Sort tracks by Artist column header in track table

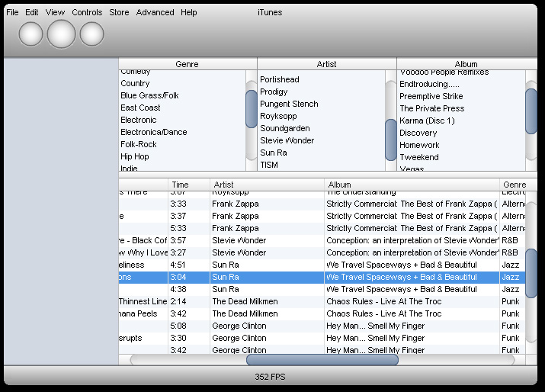(267, 185)
